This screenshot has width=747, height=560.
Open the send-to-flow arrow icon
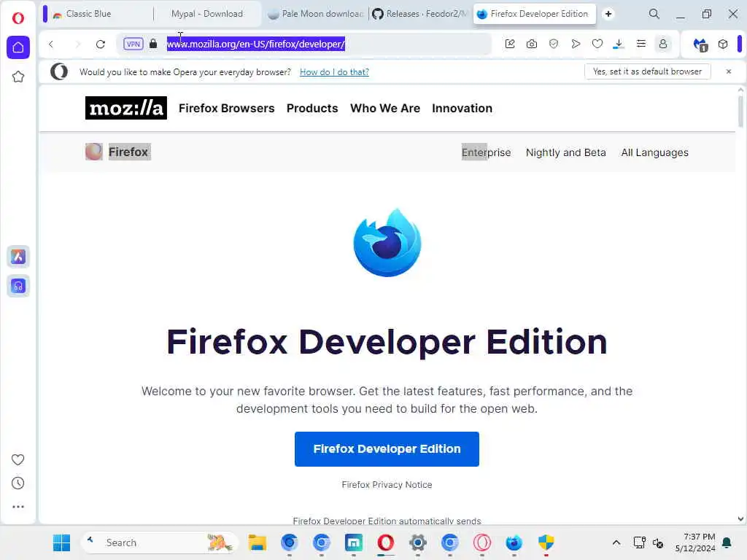576,44
